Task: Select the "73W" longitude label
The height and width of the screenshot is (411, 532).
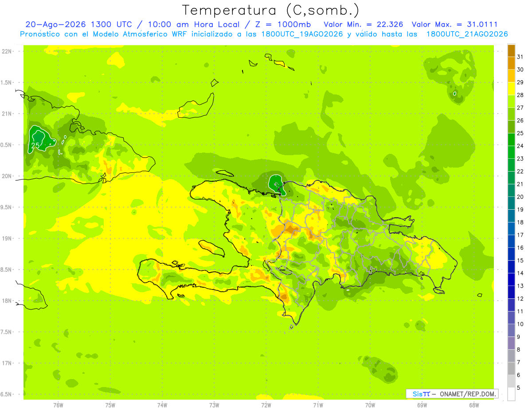Action: (214, 405)
